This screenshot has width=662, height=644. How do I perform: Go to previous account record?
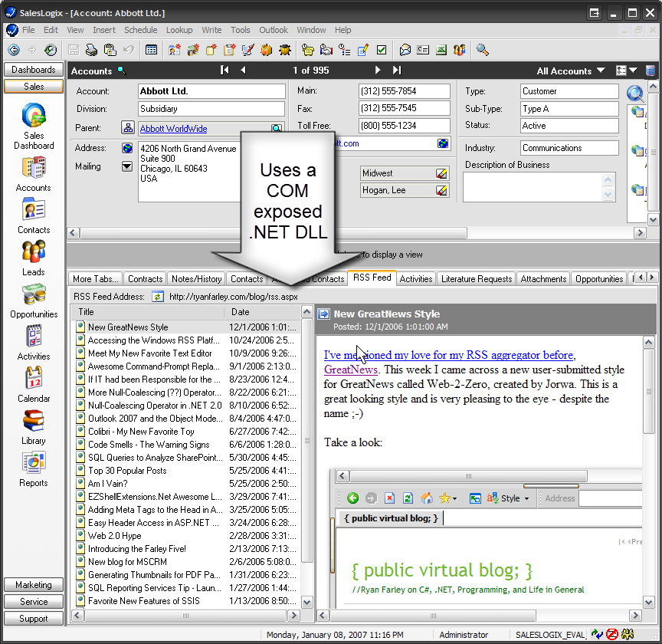point(243,70)
